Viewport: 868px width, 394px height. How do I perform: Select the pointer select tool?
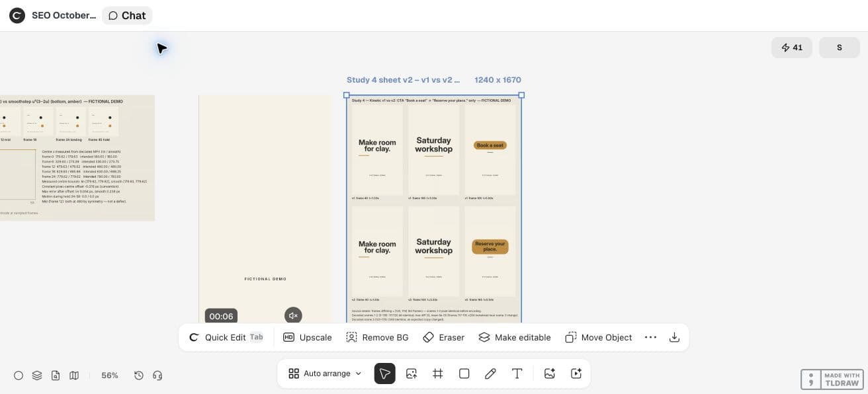coord(385,374)
